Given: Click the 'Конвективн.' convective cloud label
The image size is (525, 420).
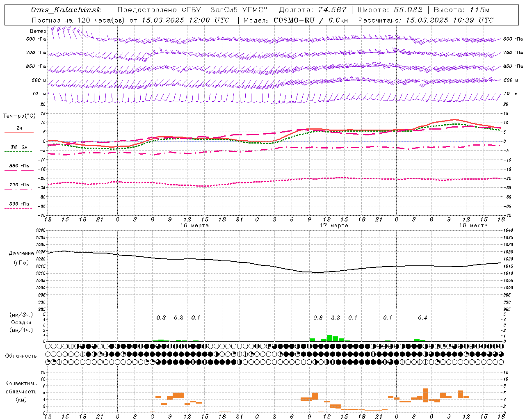Looking at the screenshot, I should pyautogui.click(x=21, y=383).
